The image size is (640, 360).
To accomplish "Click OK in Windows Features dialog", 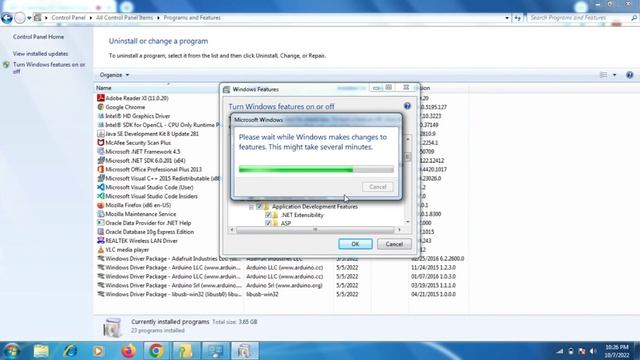I will pyautogui.click(x=355, y=244).
